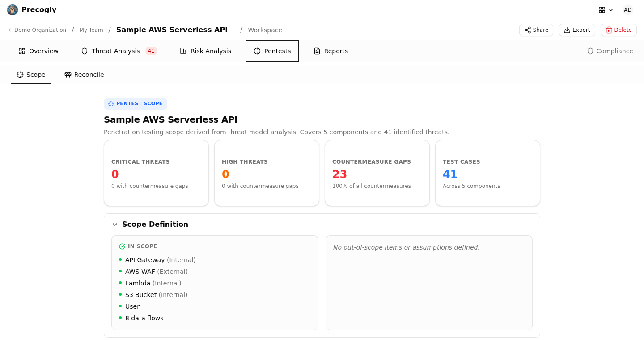Viewport: 644px width, 340px height.
Task: Click the no out-of-scope items note
Action: click(406, 247)
